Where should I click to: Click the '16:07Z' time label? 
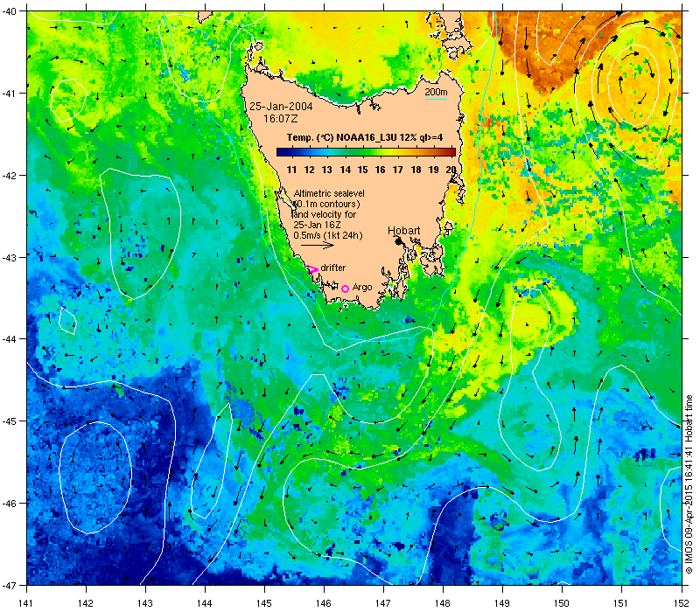coord(280,119)
